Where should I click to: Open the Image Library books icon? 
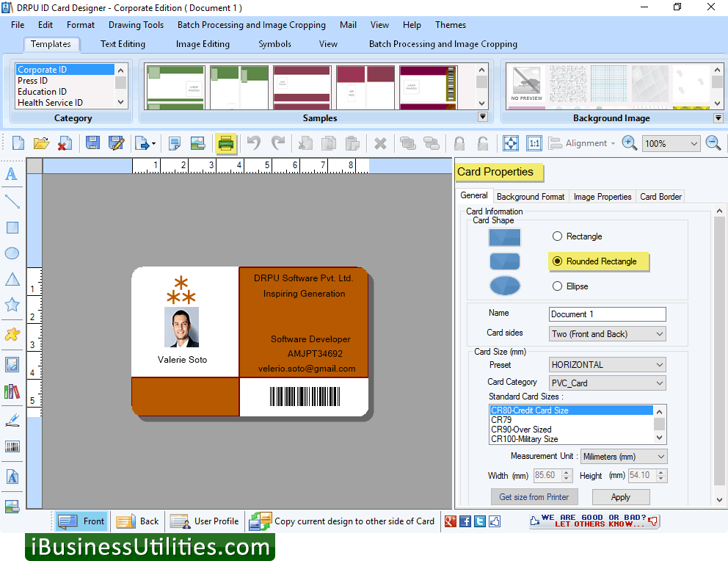coord(12,392)
